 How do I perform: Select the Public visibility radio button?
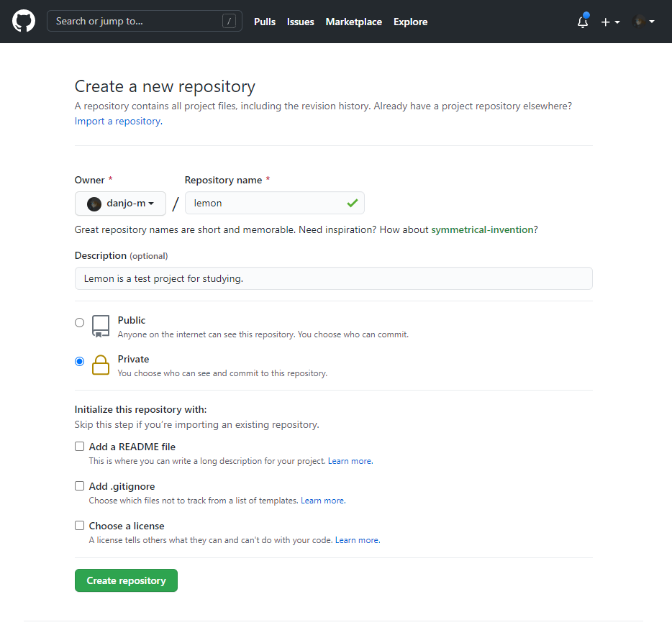pyautogui.click(x=79, y=322)
